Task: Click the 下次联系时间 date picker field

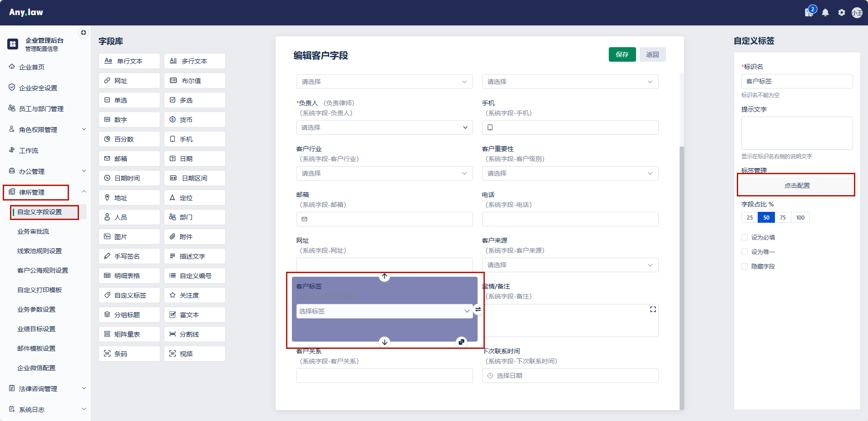Action: 570,376
